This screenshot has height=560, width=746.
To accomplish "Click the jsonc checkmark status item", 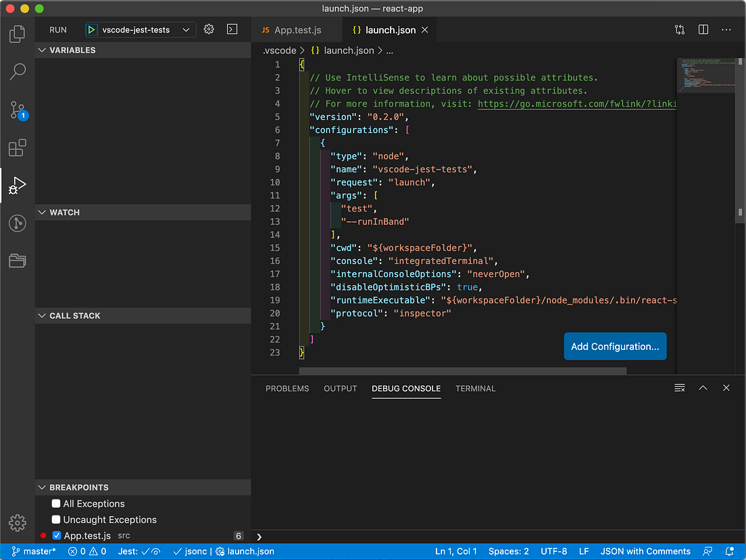I will pos(190,551).
